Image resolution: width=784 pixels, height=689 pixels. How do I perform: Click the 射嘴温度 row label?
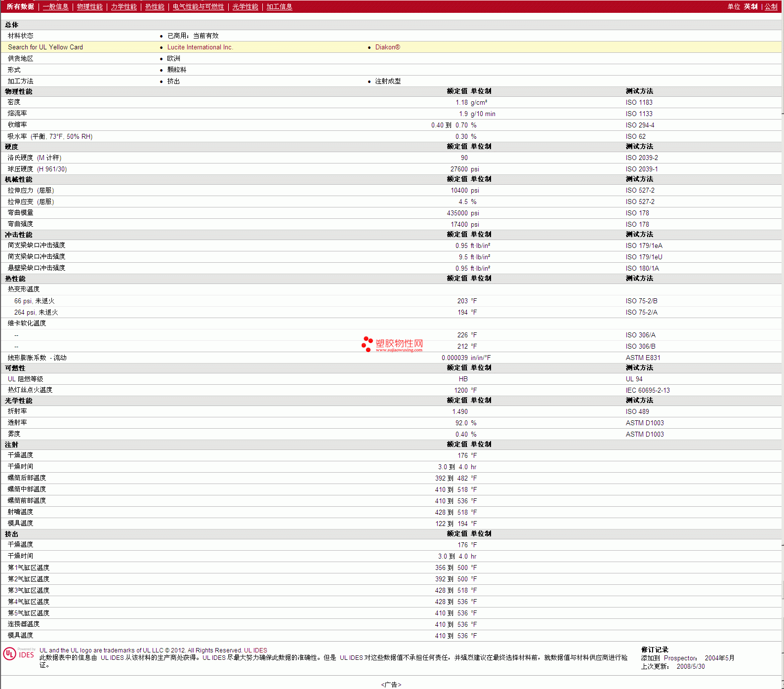[x=21, y=512]
